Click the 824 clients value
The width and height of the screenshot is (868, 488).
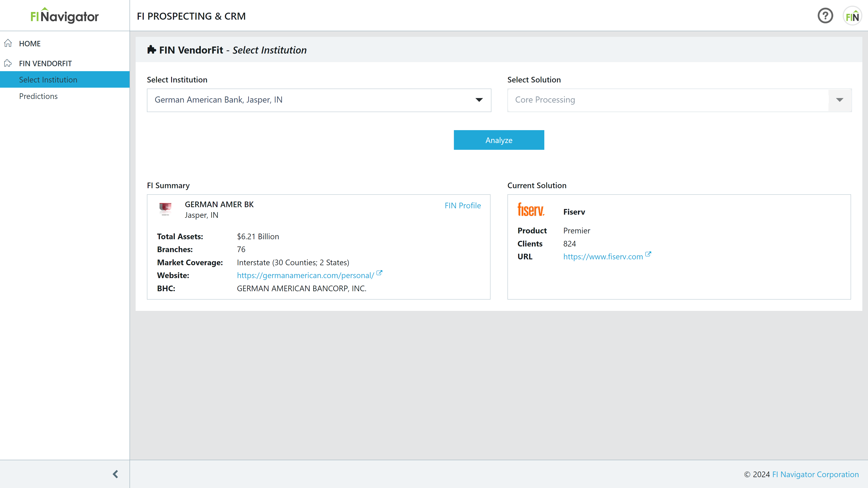point(569,244)
